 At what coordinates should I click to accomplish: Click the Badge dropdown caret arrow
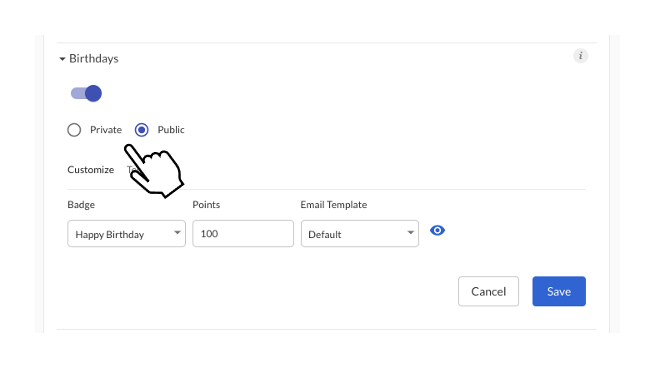point(177,232)
